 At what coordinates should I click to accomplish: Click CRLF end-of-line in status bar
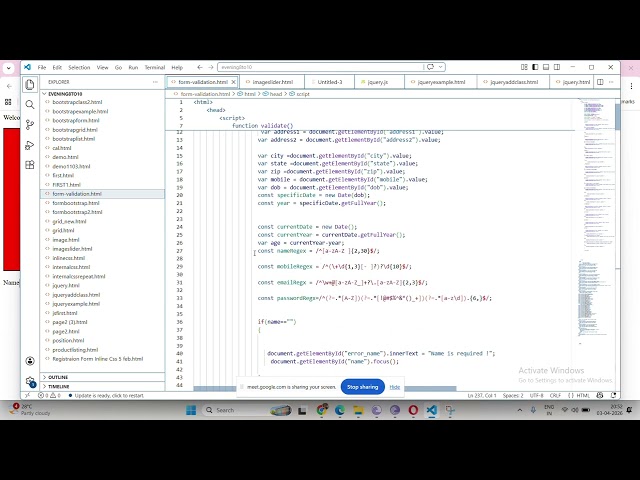[555, 396]
